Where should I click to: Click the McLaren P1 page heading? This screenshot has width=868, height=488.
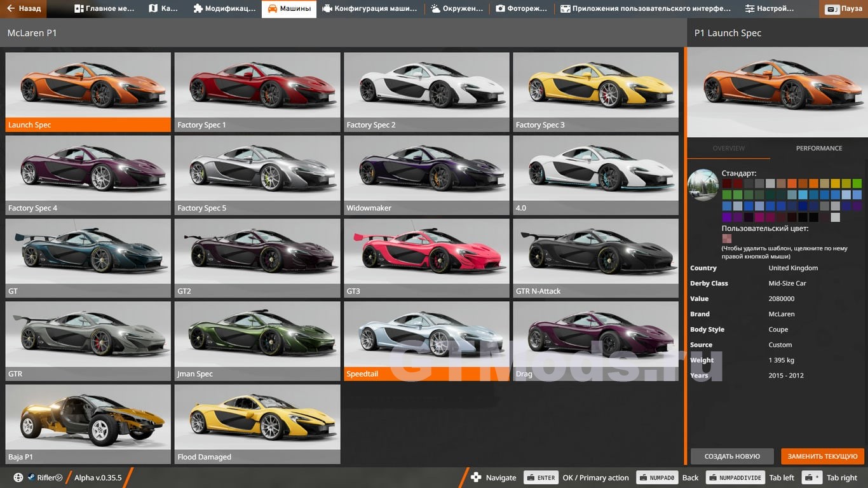(x=32, y=32)
